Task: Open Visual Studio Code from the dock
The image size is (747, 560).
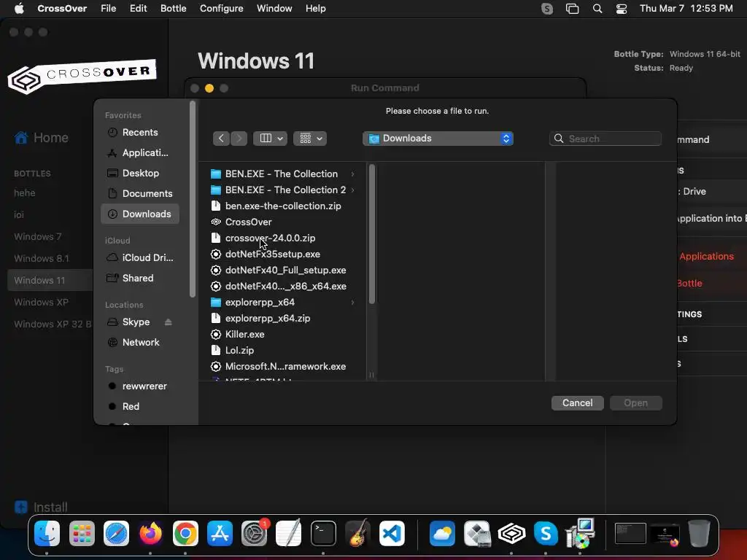Action: point(392,533)
